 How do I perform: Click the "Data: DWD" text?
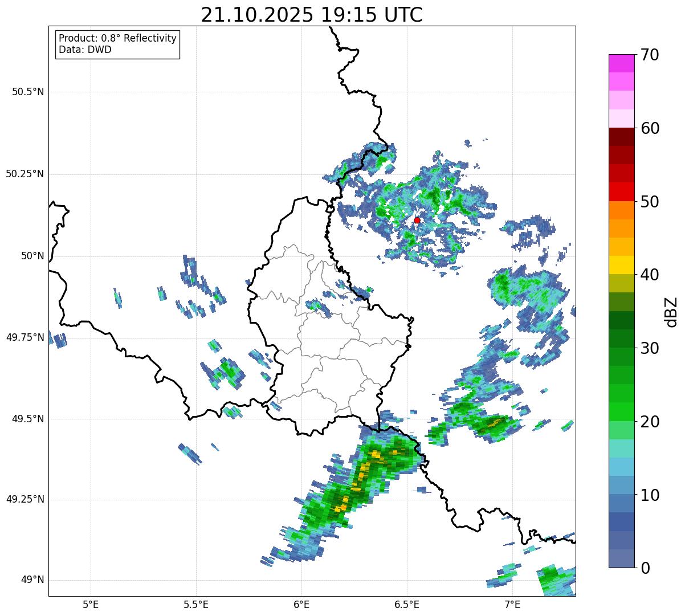point(85,50)
